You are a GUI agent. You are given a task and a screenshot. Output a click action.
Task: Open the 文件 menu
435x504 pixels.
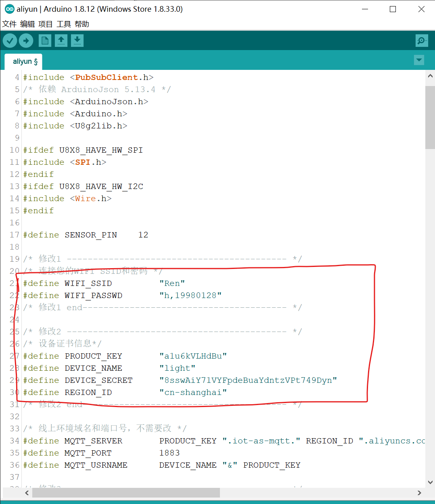click(9, 24)
